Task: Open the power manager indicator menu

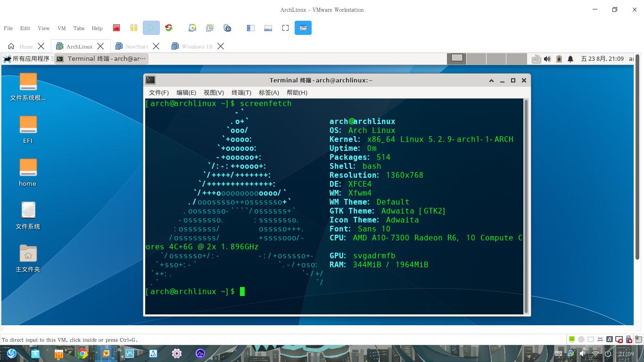Action: click(559, 59)
